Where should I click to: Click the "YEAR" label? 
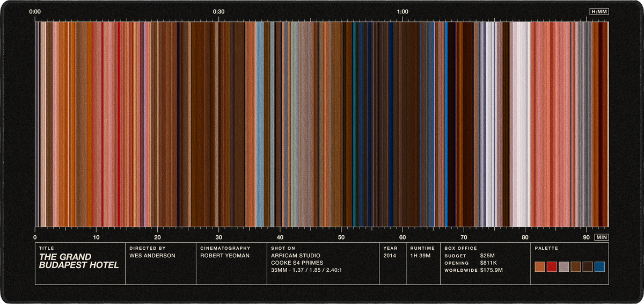coord(390,248)
